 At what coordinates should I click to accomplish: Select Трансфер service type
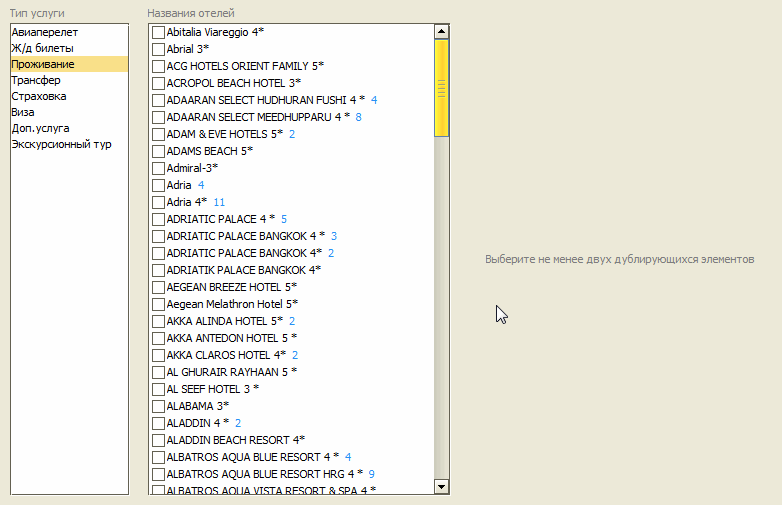(69, 80)
